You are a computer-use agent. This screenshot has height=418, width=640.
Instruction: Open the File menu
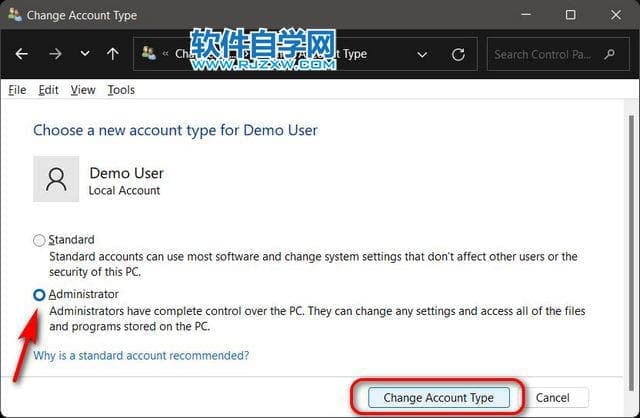pos(17,90)
